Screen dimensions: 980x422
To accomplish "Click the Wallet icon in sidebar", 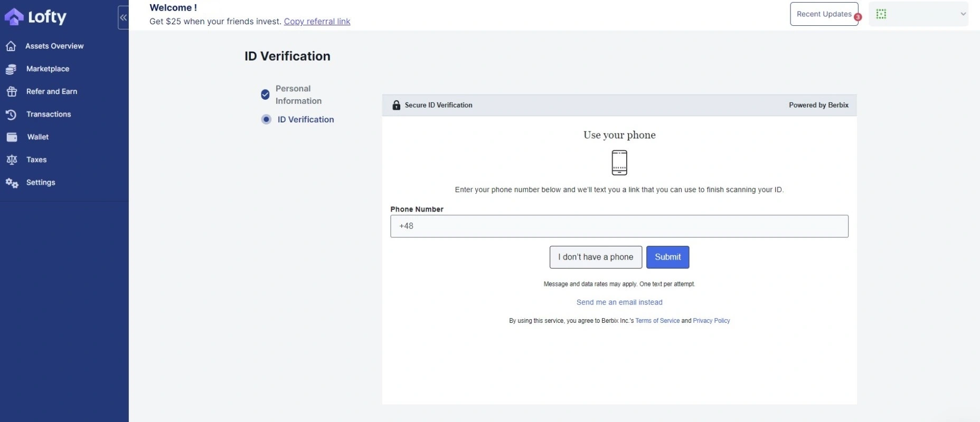I will (12, 137).
